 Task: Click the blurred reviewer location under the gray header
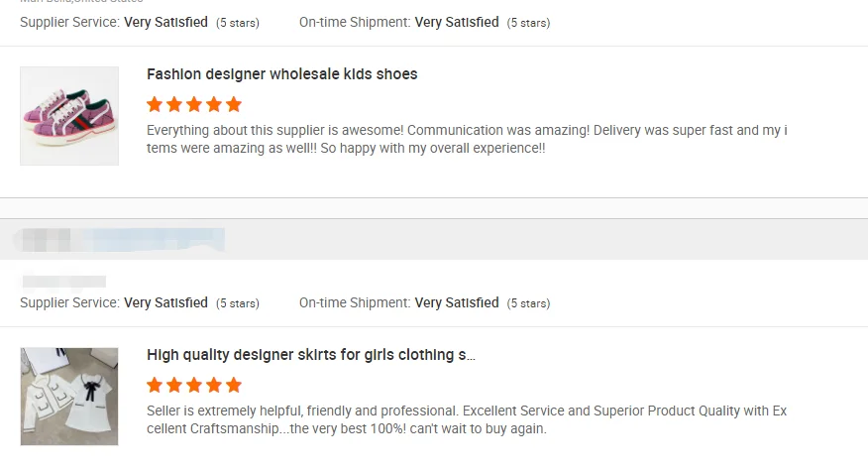coord(63,282)
